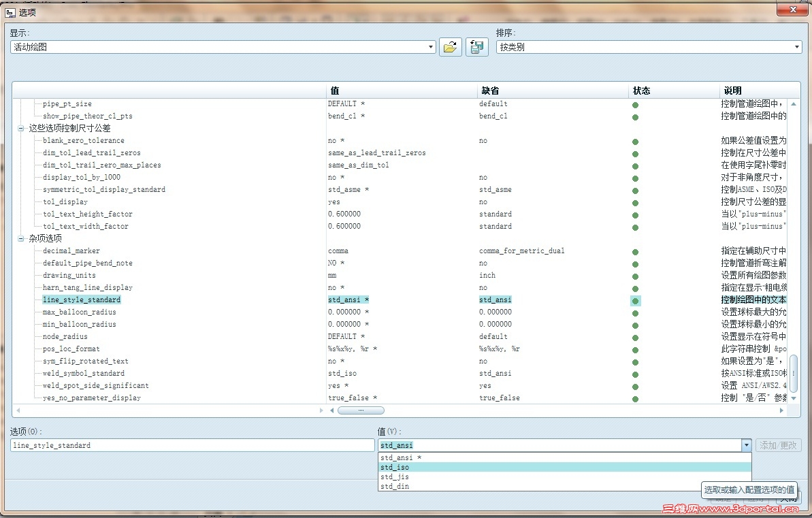This screenshot has width=812, height=518.
Task: Click the green status dot for line_style_standard
Action: point(636,300)
